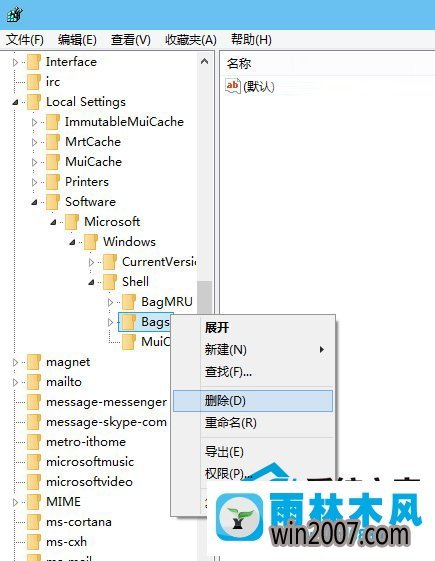This screenshot has width=435, height=561.
Task: Expand the BagMRU key
Action: [110, 303]
